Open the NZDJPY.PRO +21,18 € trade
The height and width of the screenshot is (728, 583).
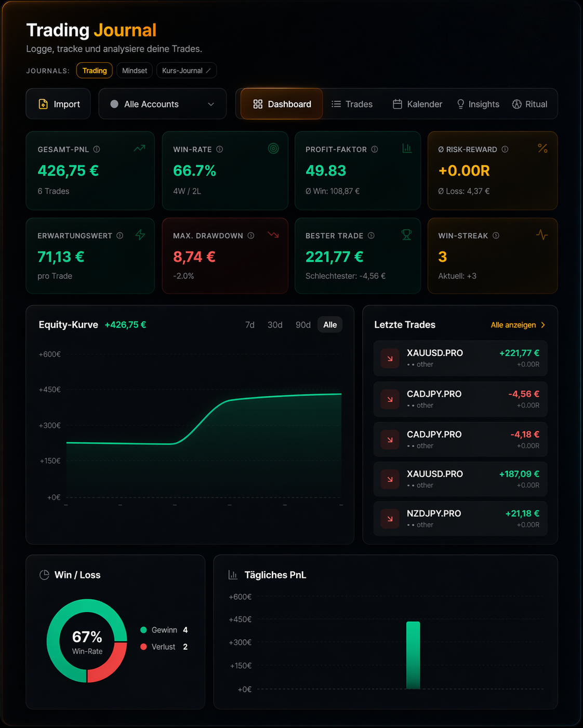click(x=460, y=519)
